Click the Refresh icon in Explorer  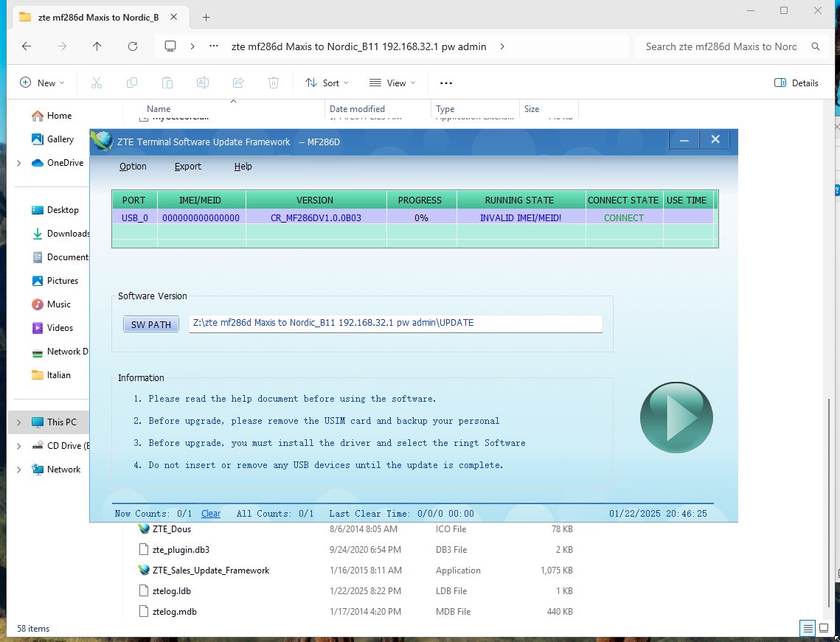pyautogui.click(x=133, y=46)
